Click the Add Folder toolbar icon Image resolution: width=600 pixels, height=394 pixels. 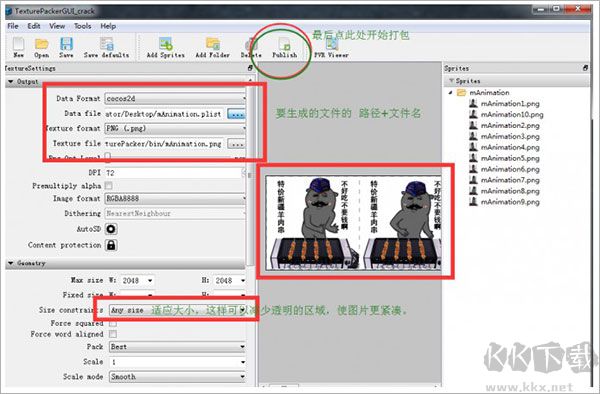[213, 44]
